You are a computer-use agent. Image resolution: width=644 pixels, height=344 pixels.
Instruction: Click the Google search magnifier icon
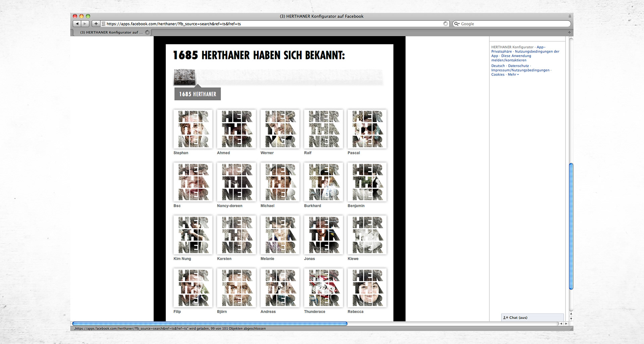tap(457, 24)
